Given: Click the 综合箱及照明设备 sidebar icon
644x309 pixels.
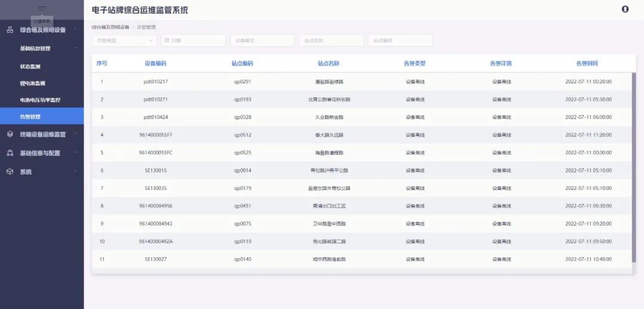Looking at the screenshot, I should pyautogui.click(x=10, y=29).
